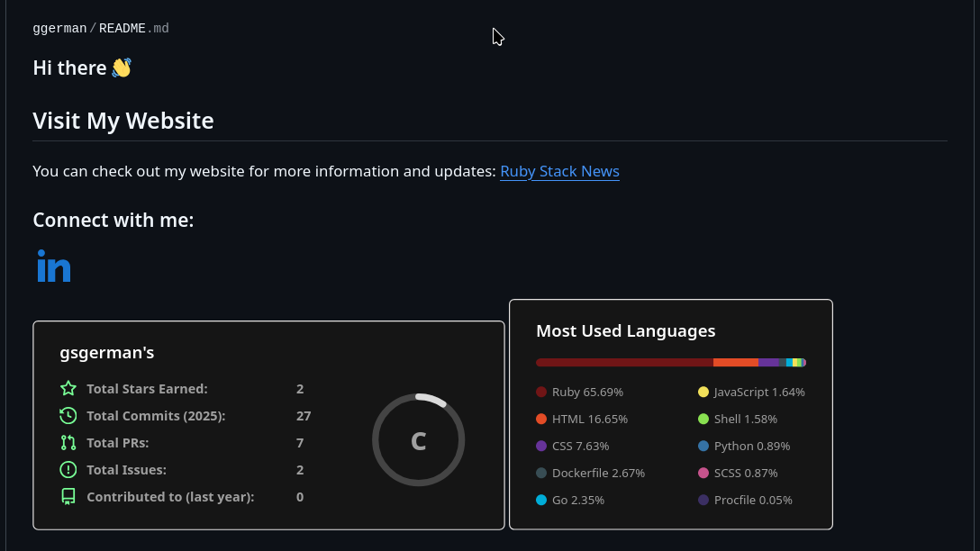This screenshot has width=980, height=551.
Task: Click the star icon beside Total Stars Earned
Action: point(68,389)
